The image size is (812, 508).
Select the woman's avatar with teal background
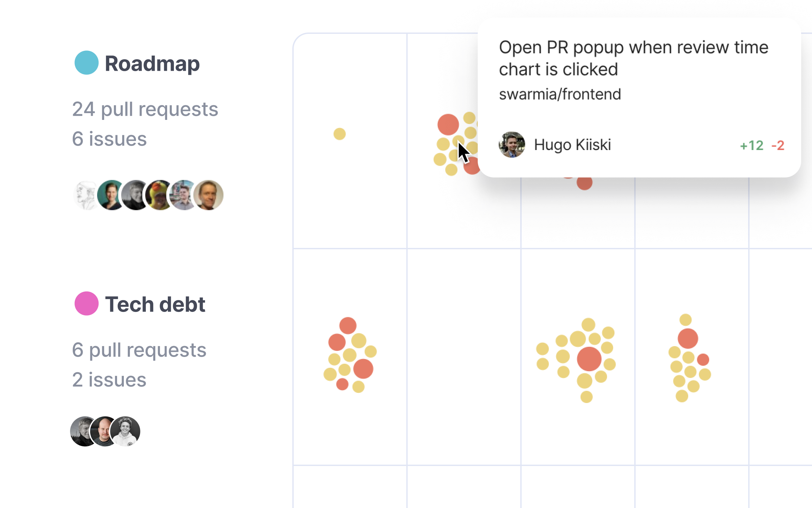(110, 195)
